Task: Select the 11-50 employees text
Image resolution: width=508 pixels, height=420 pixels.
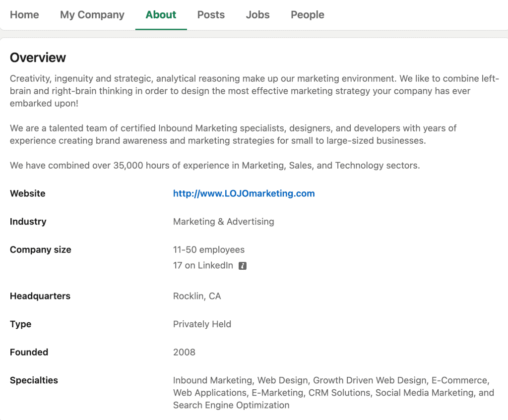Action: tap(208, 250)
